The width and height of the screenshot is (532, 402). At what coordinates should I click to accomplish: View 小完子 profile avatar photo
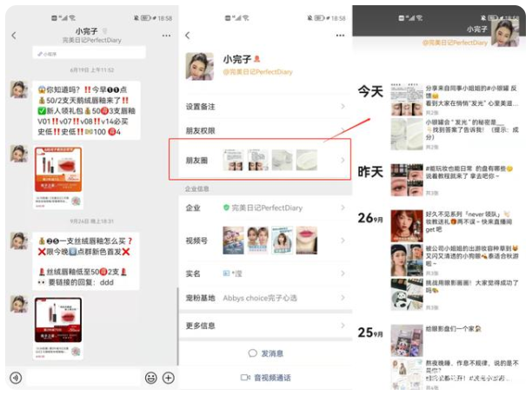pyautogui.click(x=200, y=66)
